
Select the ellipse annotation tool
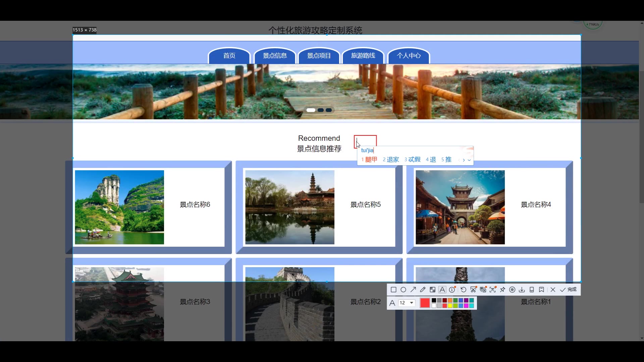click(403, 290)
